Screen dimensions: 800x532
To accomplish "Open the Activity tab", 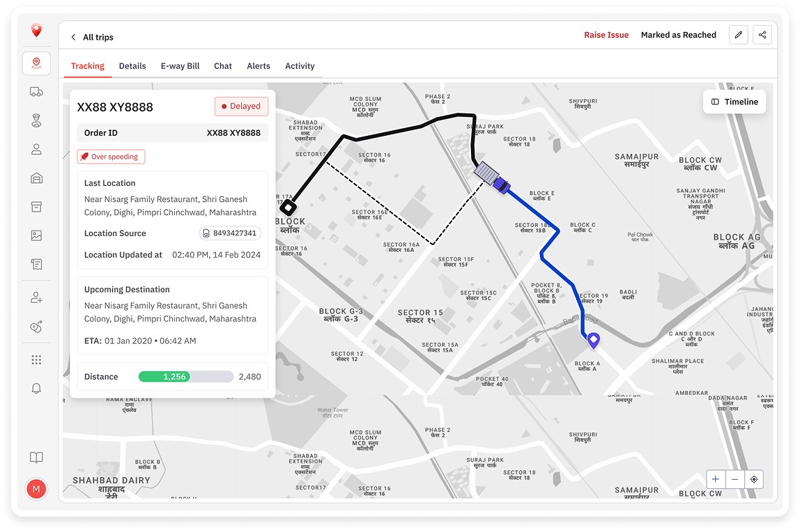I will (x=300, y=65).
